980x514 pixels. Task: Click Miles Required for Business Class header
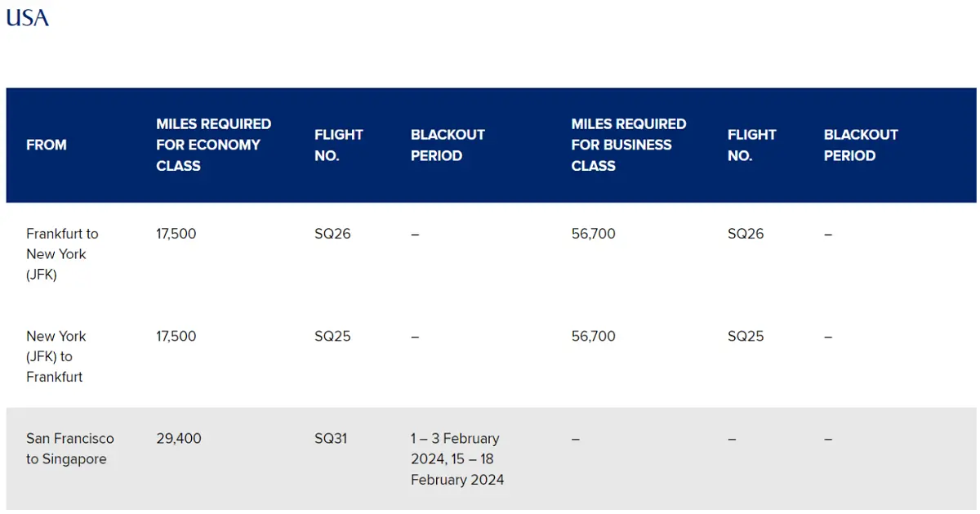coord(629,145)
